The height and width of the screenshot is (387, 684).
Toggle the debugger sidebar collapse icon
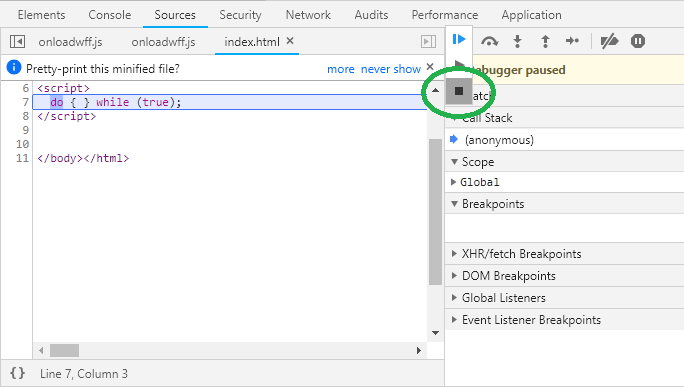pos(428,41)
